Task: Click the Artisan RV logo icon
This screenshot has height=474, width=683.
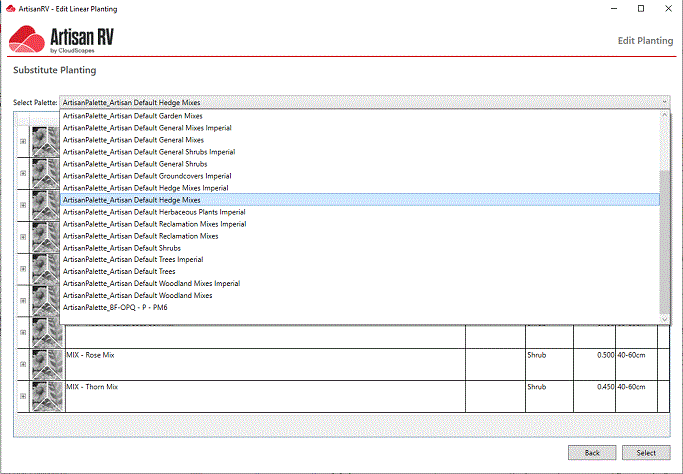Action: [26, 39]
